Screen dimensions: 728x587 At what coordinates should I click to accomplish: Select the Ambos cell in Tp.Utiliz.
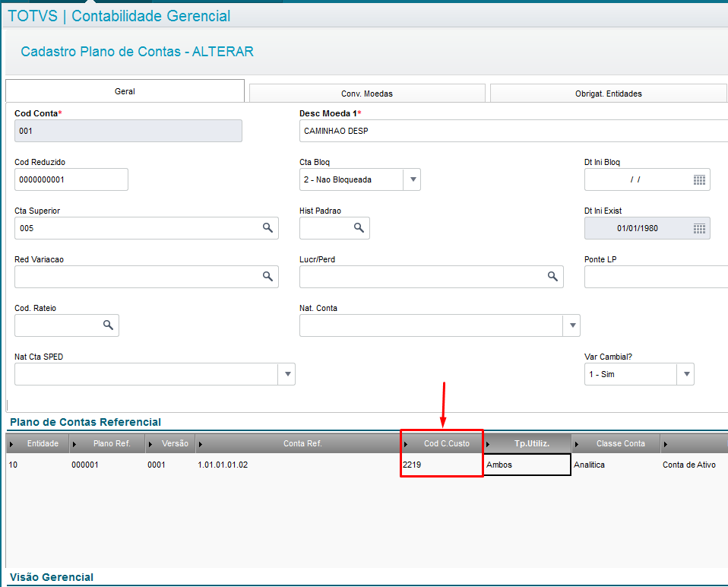[x=527, y=465]
